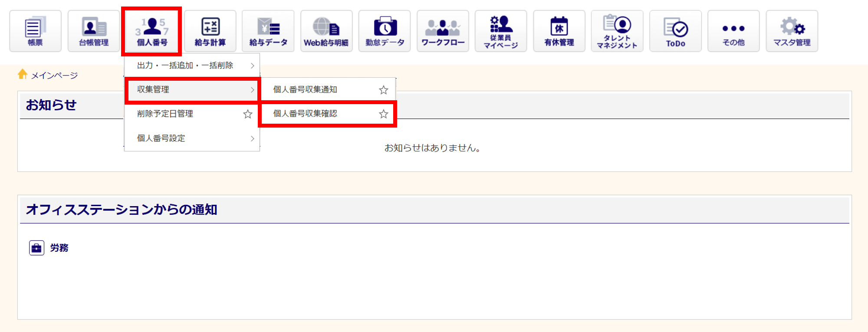Screen dimensions: 868x332
Task: Open the マスタ管理 gear icon
Action: pos(792,31)
